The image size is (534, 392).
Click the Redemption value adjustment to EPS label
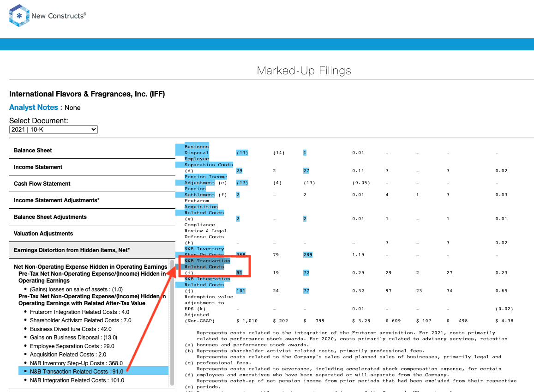coord(209,303)
